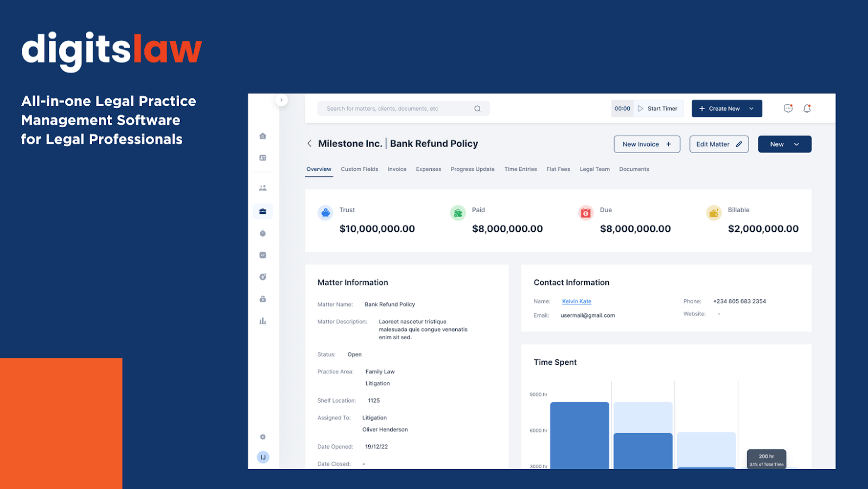Open the activity chart icon in the sidebar
Image resolution: width=868 pixels, height=489 pixels.
click(x=263, y=255)
